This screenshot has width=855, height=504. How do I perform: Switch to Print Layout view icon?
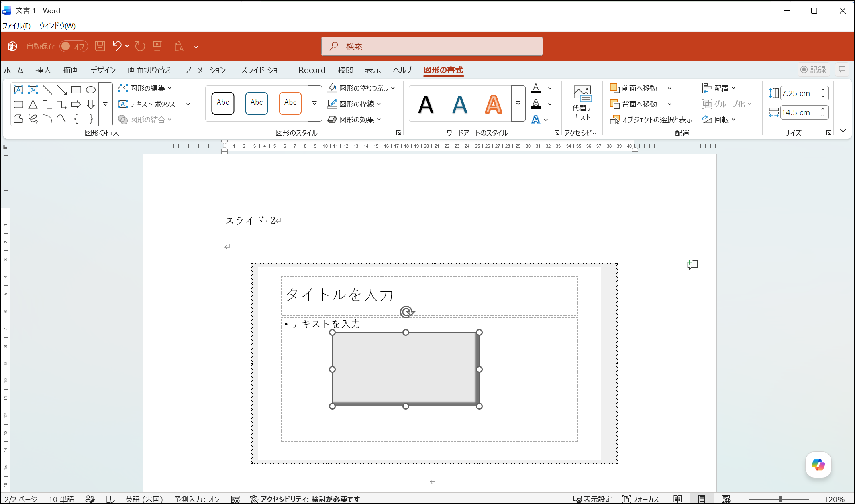[x=702, y=499]
